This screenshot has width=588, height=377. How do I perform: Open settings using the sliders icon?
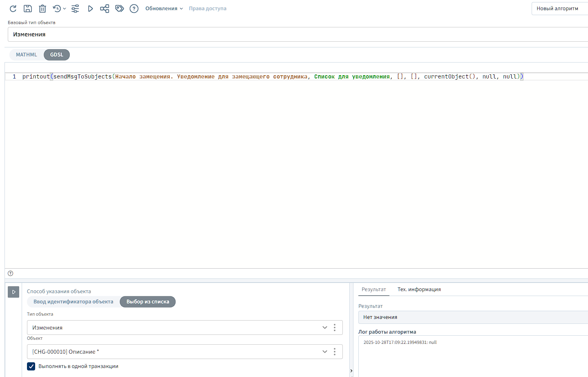[x=75, y=9]
